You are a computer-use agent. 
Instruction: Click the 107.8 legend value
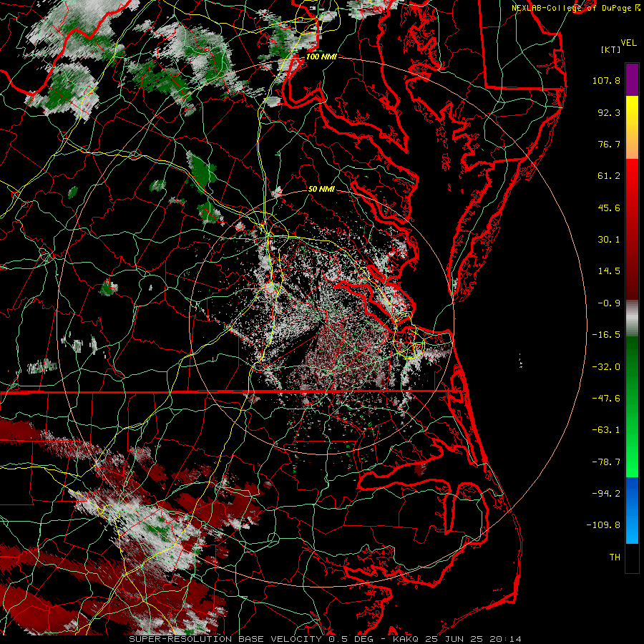(x=606, y=80)
